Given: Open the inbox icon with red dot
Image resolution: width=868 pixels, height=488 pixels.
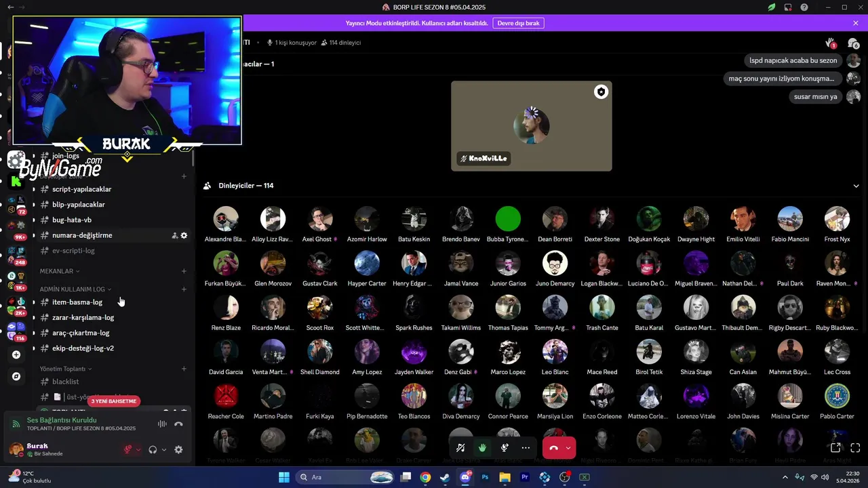Looking at the screenshot, I should pyautogui.click(x=788, y=7).
